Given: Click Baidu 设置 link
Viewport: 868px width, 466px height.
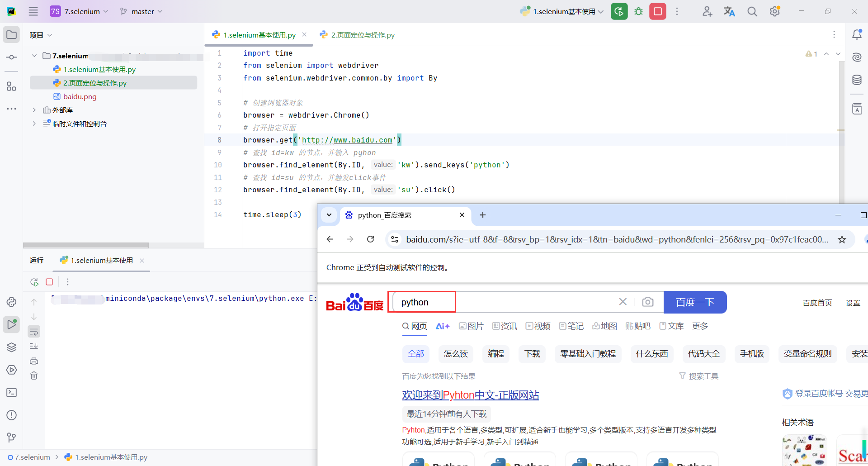Looking at the screenshot, I should pos(853,303).
